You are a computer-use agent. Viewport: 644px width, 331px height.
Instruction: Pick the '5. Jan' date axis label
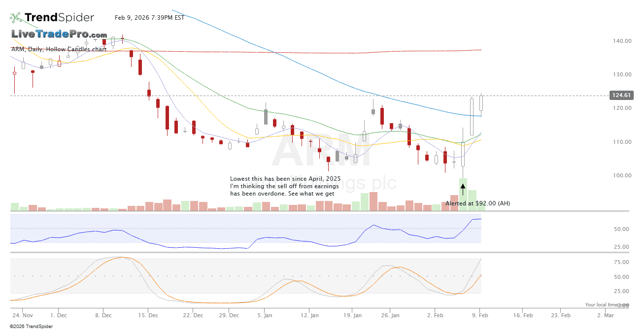[x=265, y=315]
